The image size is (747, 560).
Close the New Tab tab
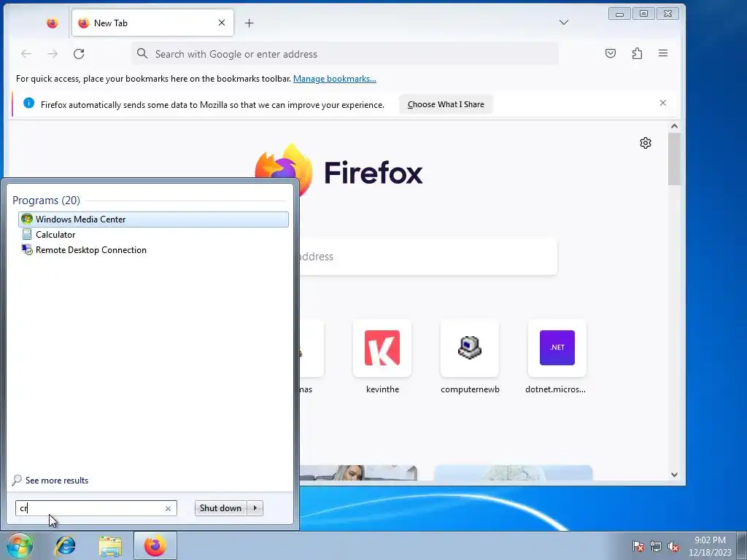(222, 23)
